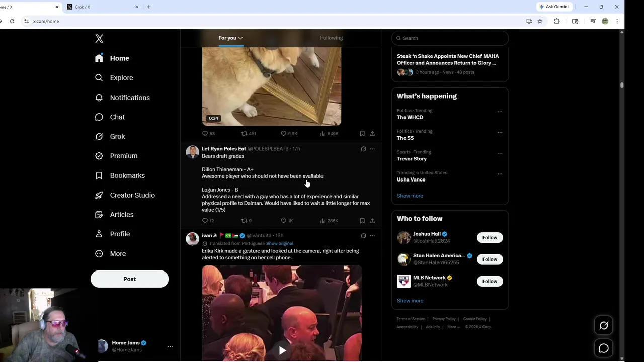Open Chat in the sidebar
The width and height of the screenshot is (644, 362).
coord(110,117)
